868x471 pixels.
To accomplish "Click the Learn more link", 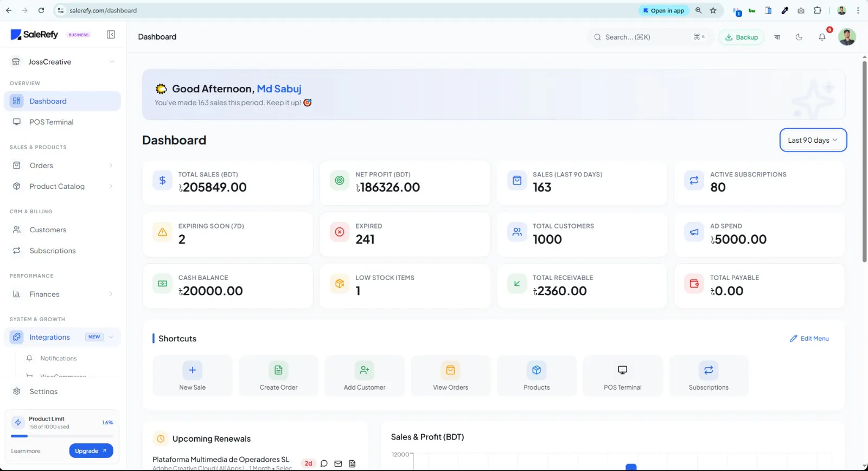I will [25, 451].
